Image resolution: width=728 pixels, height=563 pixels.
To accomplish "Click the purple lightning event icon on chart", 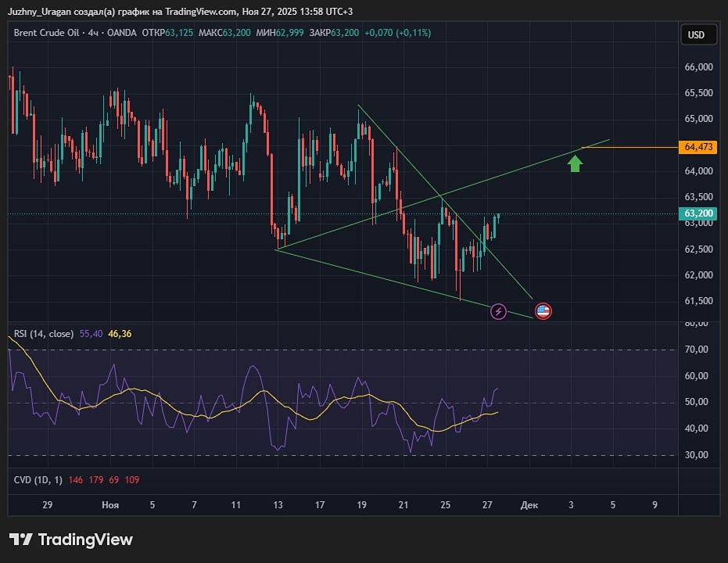I will point(498,311).
